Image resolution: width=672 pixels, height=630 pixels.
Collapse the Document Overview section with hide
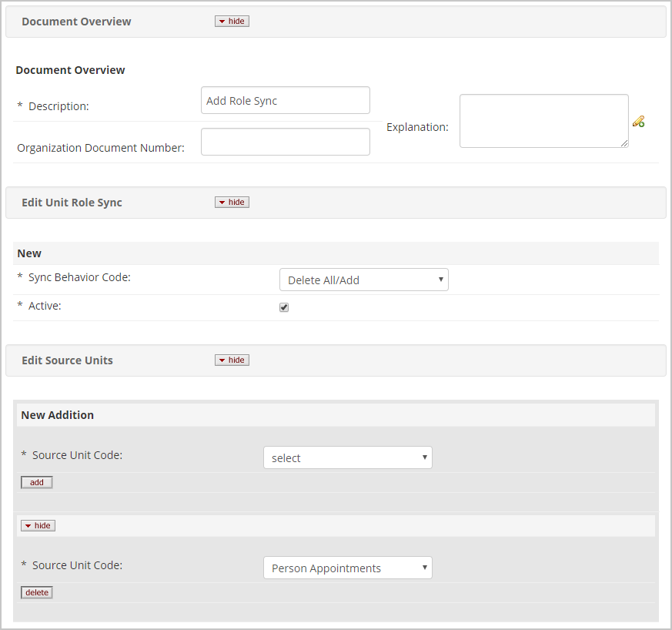(232, 22)
